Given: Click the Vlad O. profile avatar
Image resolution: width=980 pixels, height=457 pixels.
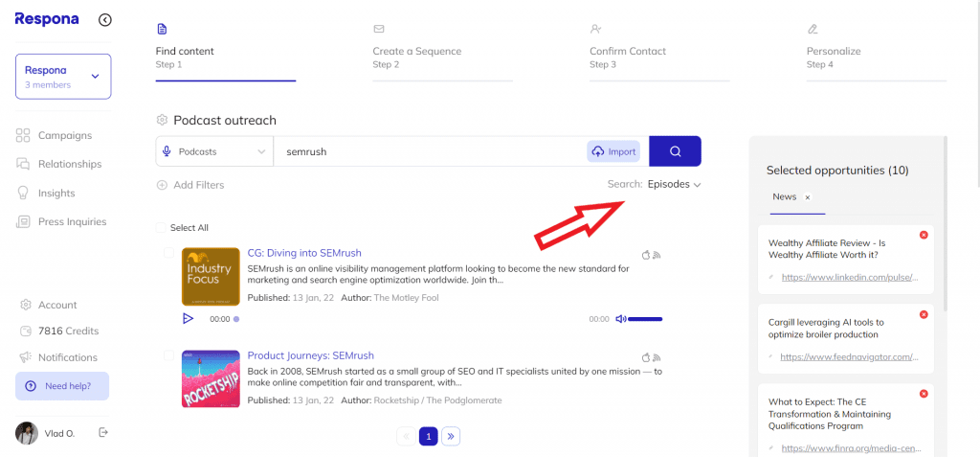Looking at the screenshot, I should click(x=26, y=433).
